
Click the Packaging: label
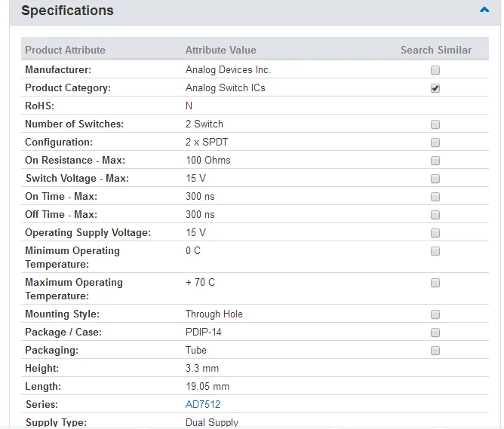tap(52, 351)
